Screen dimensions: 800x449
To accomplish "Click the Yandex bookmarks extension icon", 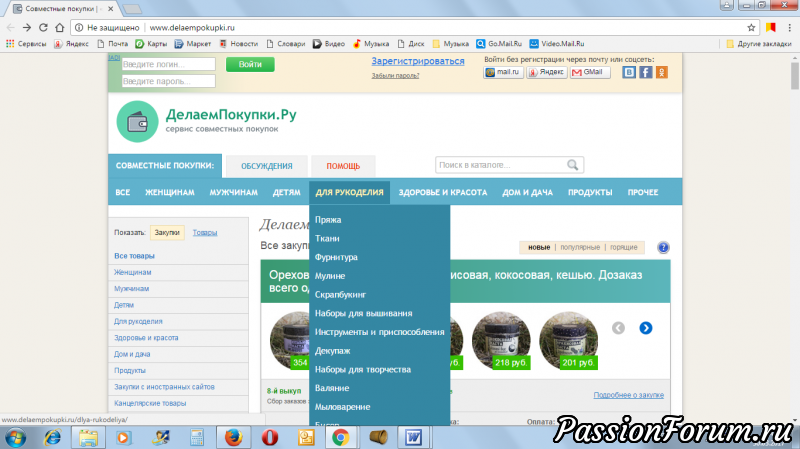I will click(771, 28).
